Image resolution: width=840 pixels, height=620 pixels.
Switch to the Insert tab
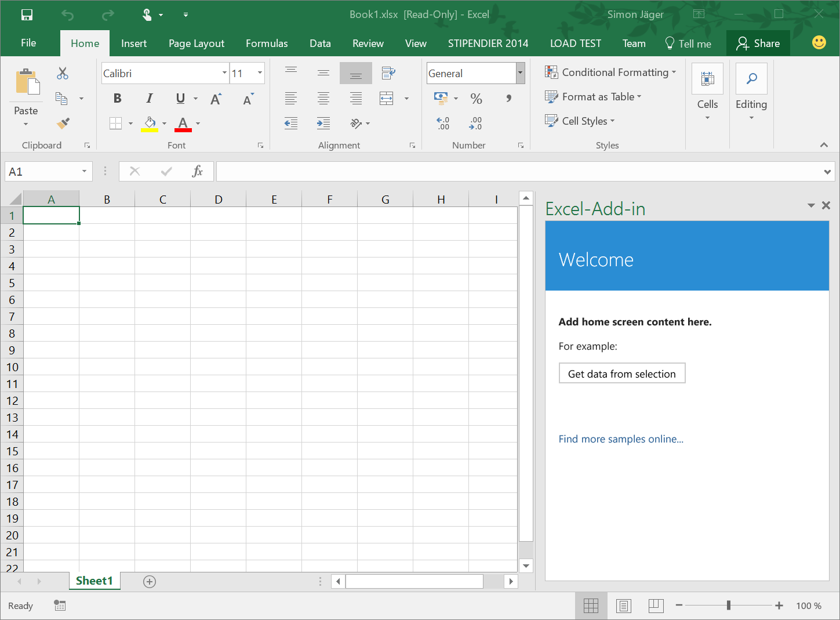tap(134, 43)
